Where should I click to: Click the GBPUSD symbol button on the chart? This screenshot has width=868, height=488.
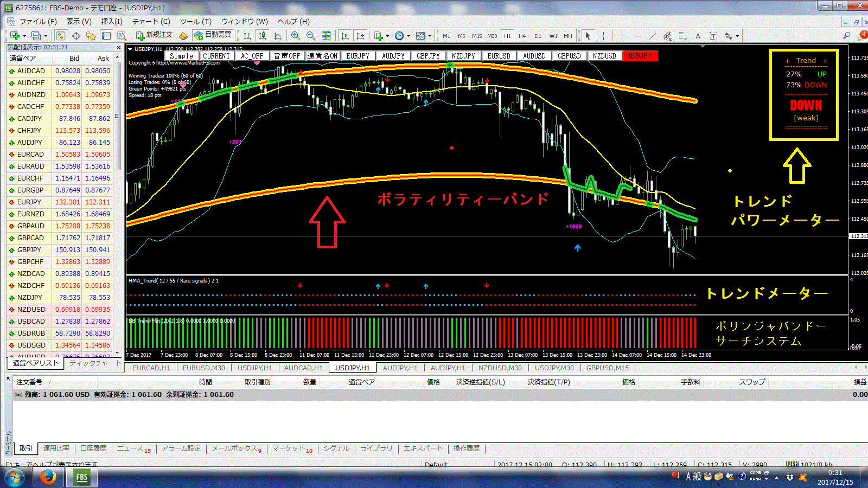(x=570, y=56)
